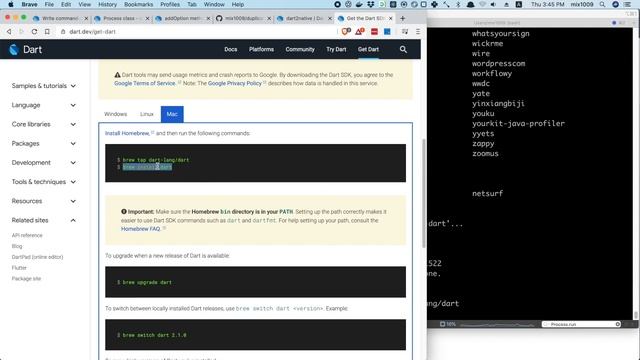Click the blue extension icon in toolbar

click(387, 31)
